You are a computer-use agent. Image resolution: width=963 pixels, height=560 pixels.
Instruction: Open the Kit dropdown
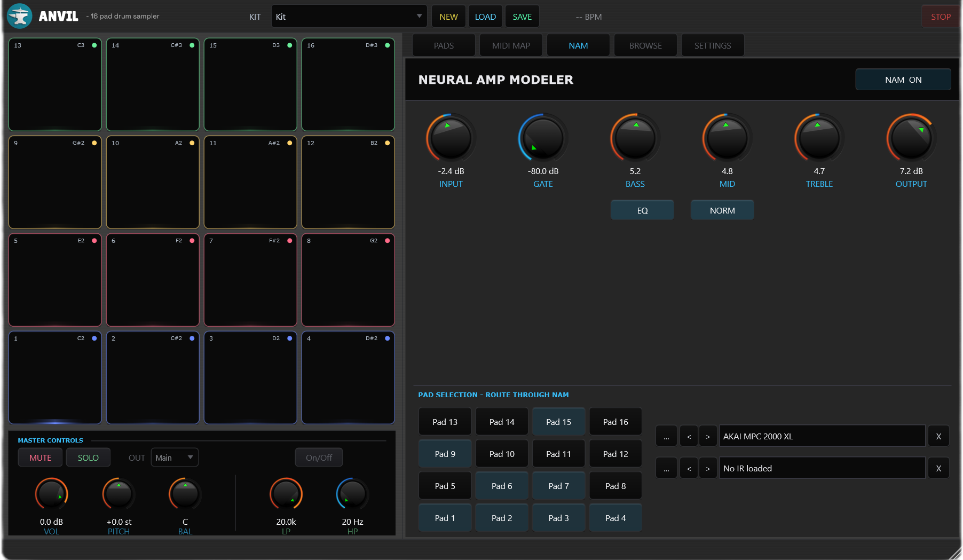(349, 17)
